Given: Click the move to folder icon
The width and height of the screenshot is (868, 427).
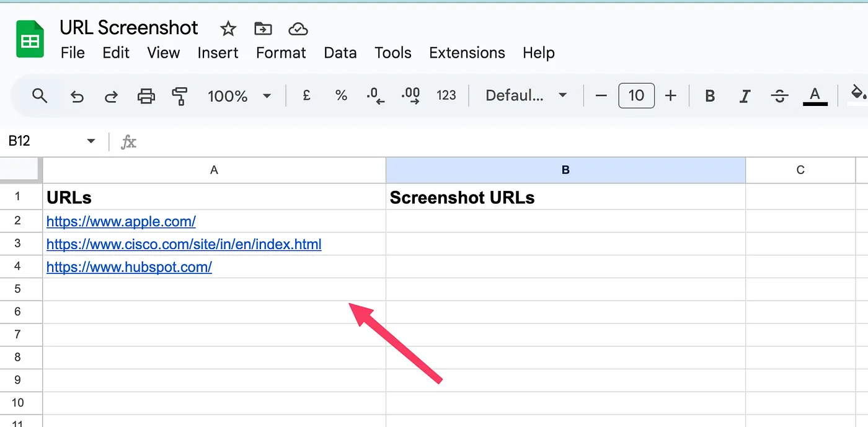Looking at the screenshot, I should pos(263,29).
